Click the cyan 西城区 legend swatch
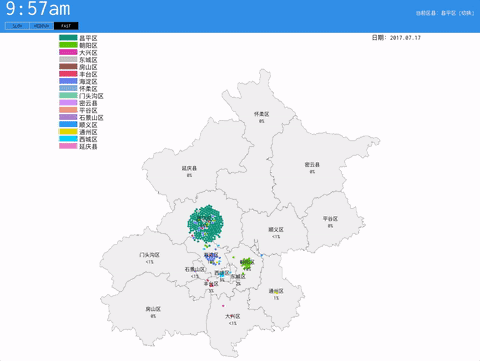Viewport: 480px width, 361px height. coord(68,139)
